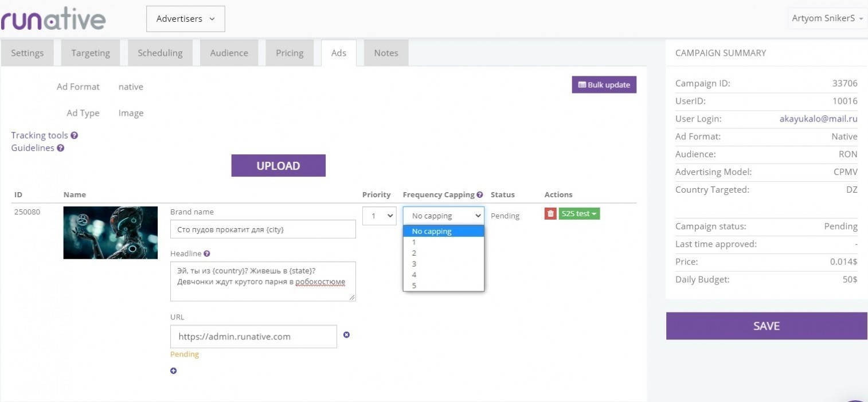Click the Guidelines link
Screen dimensions: 868x402
(x=33, y=148)
